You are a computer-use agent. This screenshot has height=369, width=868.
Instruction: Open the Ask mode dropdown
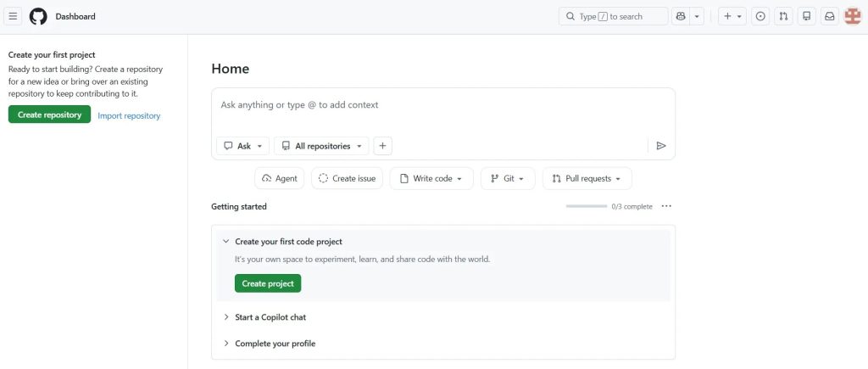click(x=243, y=146)
